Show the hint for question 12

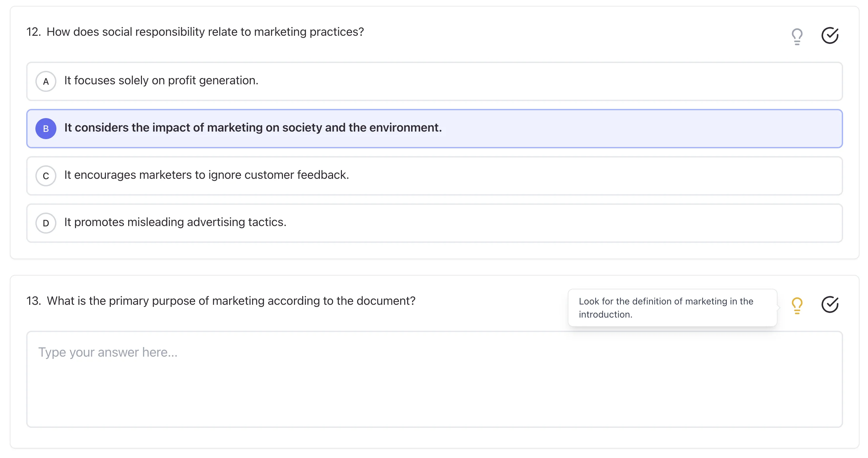[797, 35]
